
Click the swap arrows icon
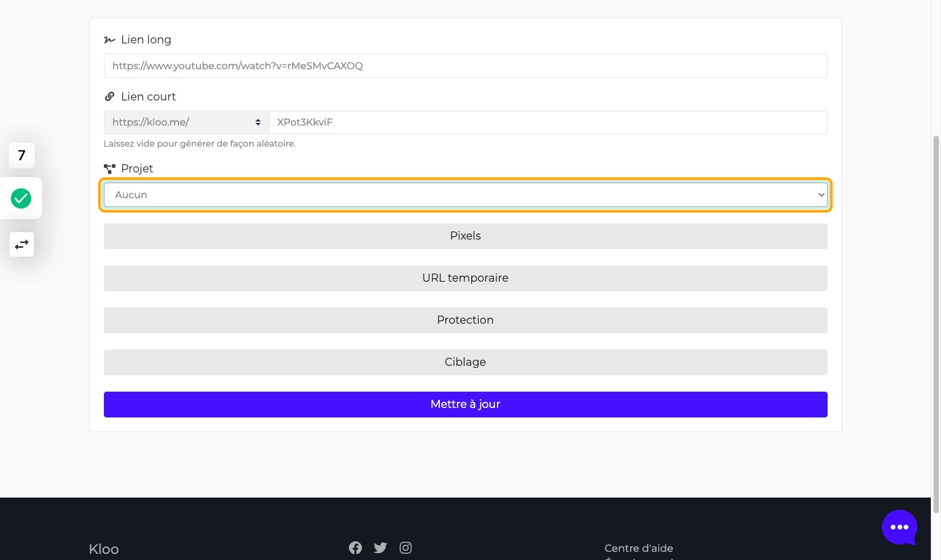[22, 244]
